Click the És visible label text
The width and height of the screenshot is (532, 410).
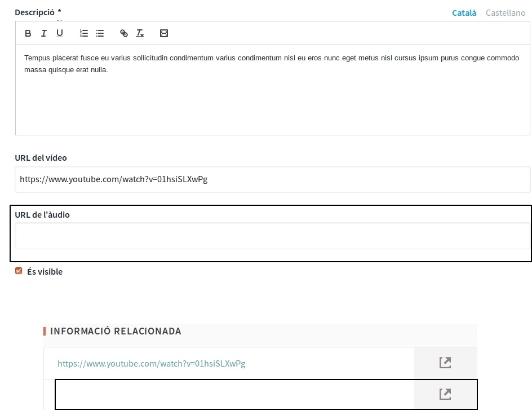click(x=45, y=272)
